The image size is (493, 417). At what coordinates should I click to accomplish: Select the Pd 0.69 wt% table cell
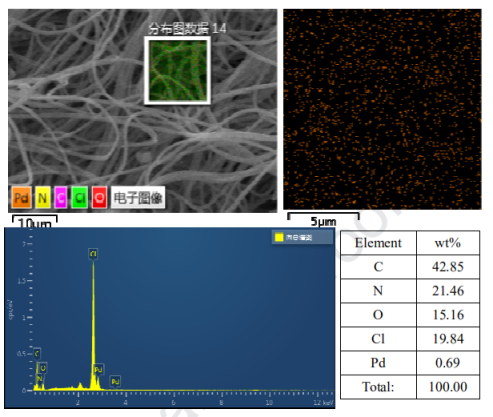tap(448, 363)
